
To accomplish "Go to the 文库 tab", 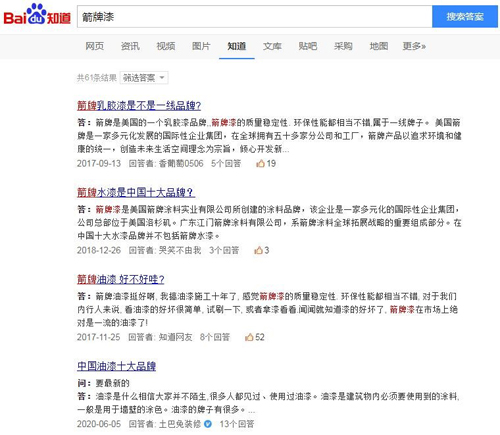I will click(272, 46).
